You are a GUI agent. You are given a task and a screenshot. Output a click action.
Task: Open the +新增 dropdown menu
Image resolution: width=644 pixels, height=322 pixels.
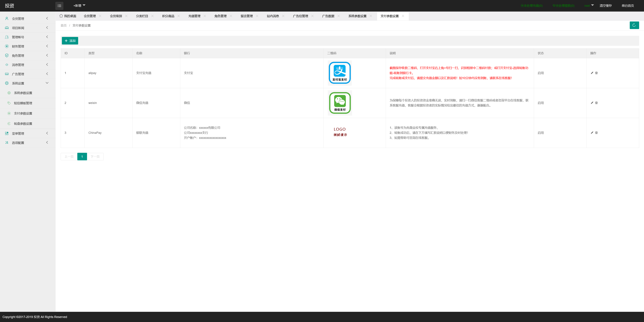coord(79,6)
